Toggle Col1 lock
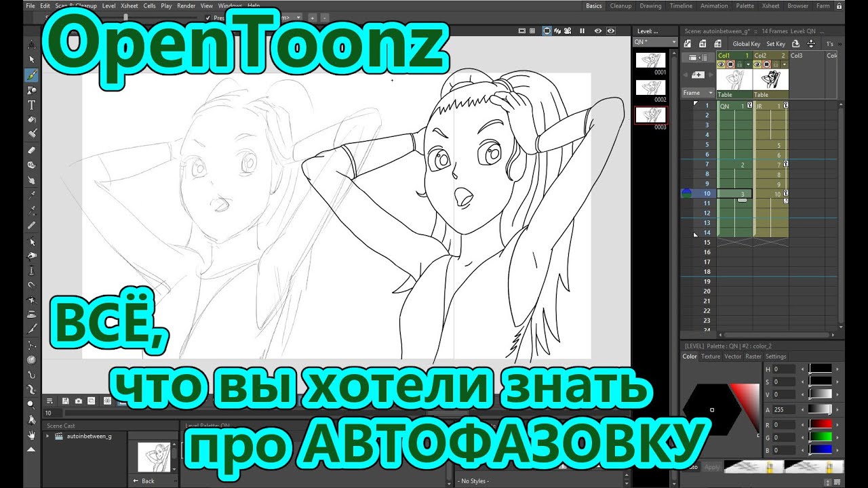This screenshot has width=868, height=488. click(x=739, y=64)
